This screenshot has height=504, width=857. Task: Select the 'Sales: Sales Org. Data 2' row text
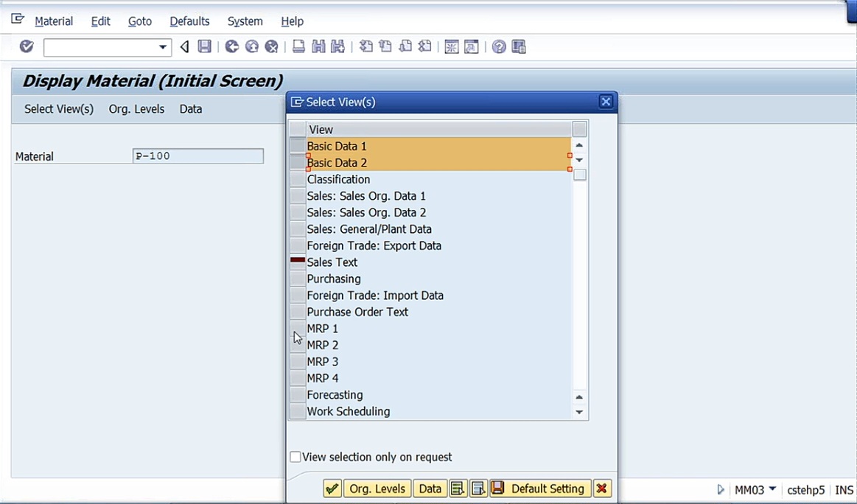[x=366, y=212]
